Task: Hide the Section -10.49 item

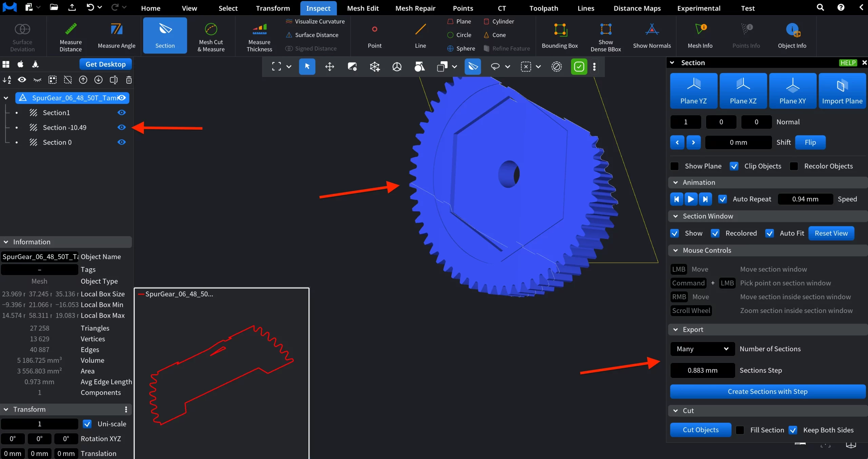Action: coord(121,127)
